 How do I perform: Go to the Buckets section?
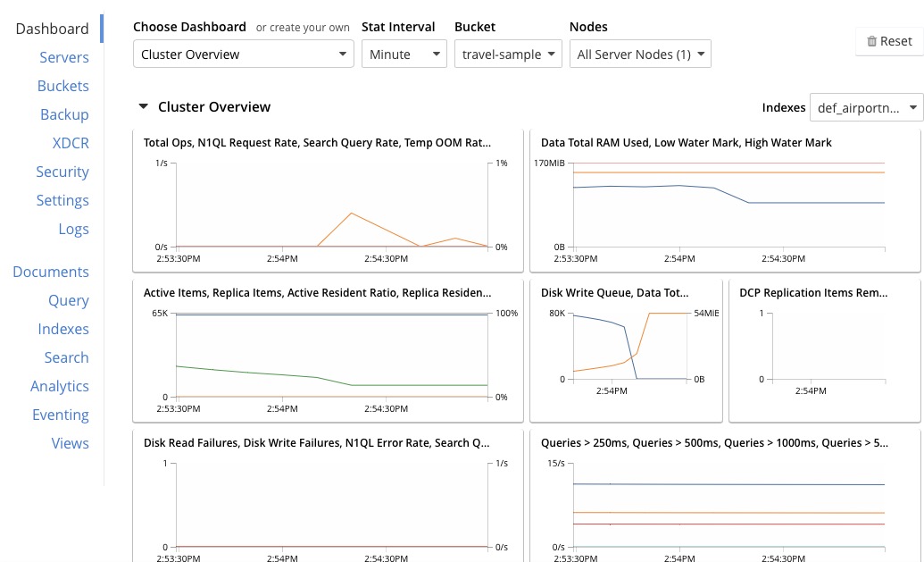point(62,86)
